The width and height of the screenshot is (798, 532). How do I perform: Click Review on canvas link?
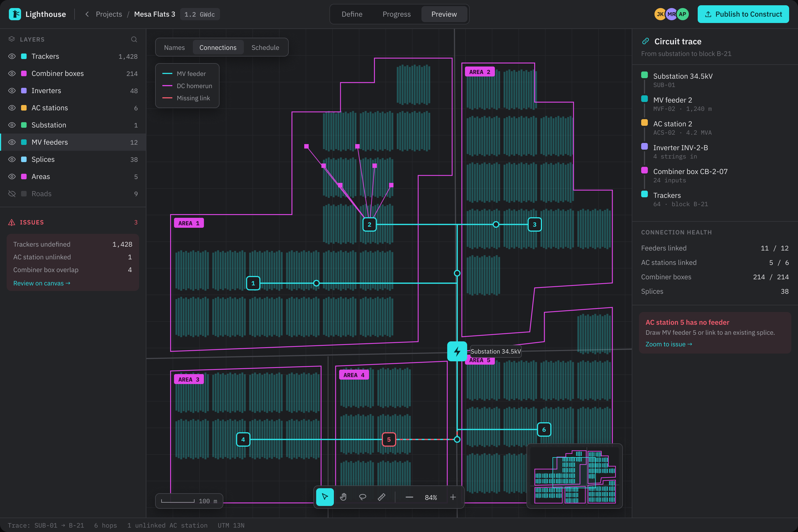point(42,283)
